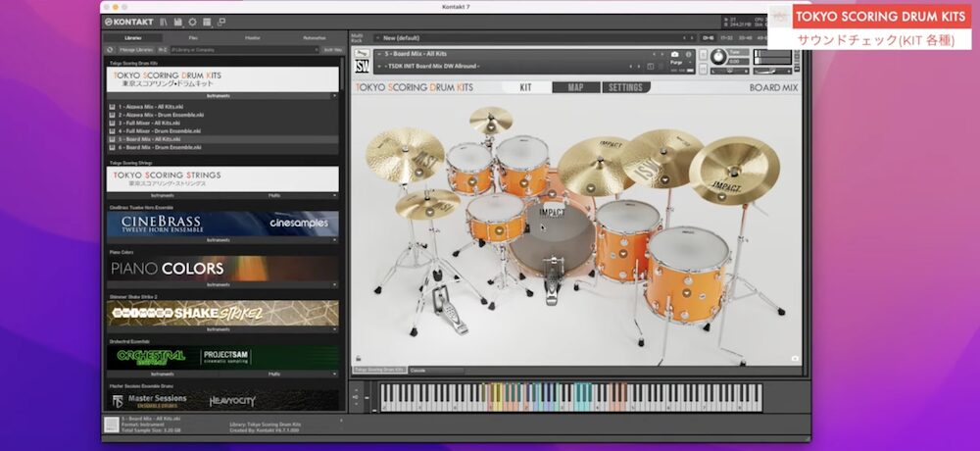The height and width of the screenshot is (451, 980).
Task: Click the left crash cymbal
Action: [x=405, y=155]
